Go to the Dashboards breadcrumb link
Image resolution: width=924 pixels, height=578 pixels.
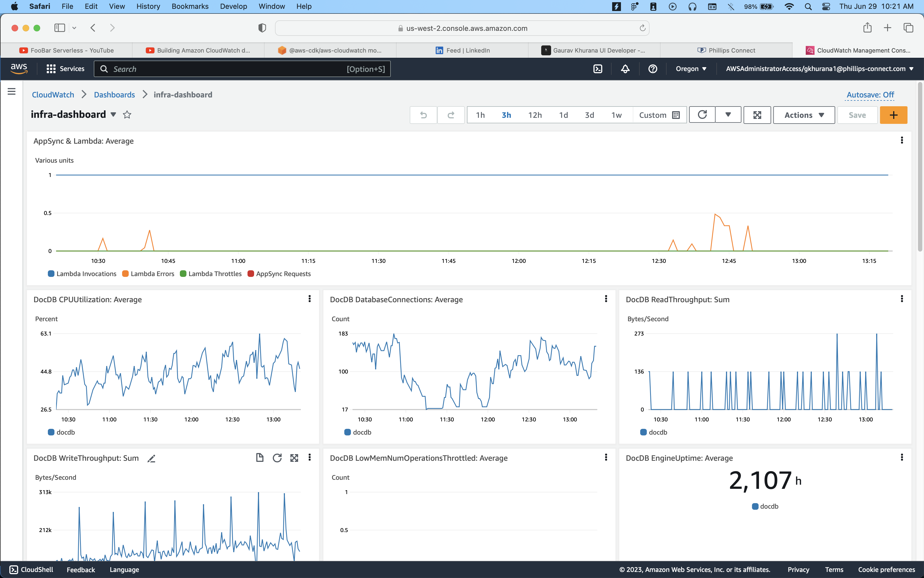(114, 95)
